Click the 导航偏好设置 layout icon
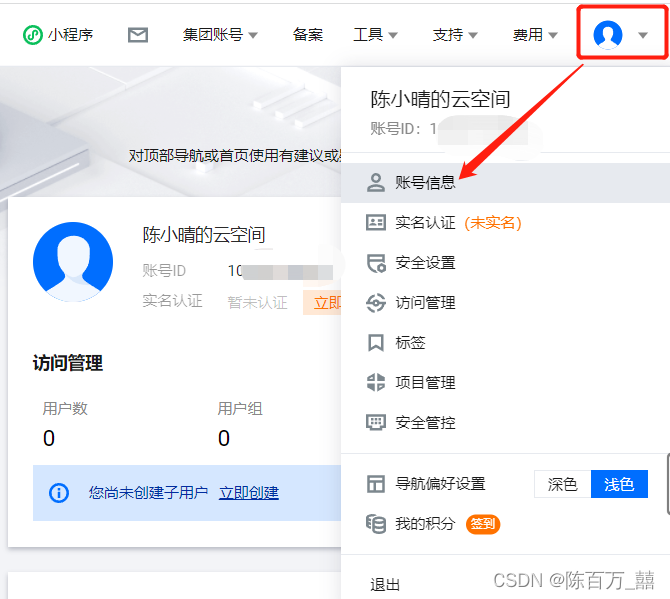The height and width of the screenshot is (599, 670). click(x=376, y=484)
